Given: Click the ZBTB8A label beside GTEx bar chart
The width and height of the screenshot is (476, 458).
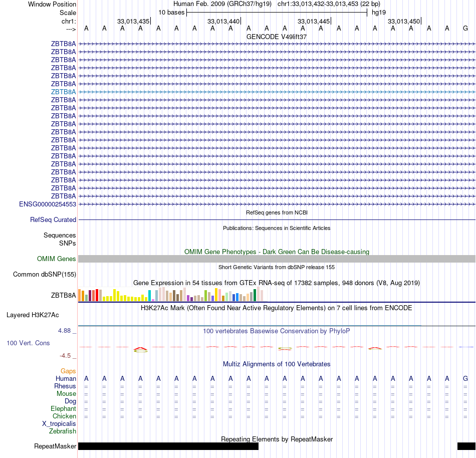Looking at the screenshot, I should tap(63, 295).
